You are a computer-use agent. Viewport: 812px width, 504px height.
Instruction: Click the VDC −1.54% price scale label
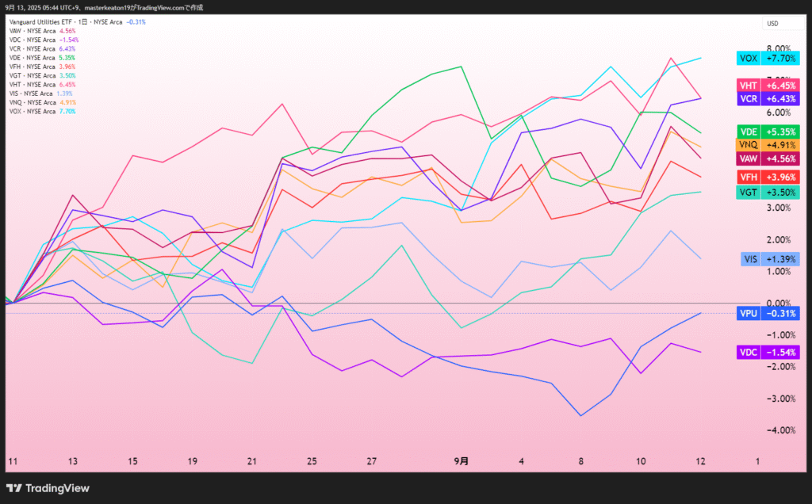pos(768,353)
